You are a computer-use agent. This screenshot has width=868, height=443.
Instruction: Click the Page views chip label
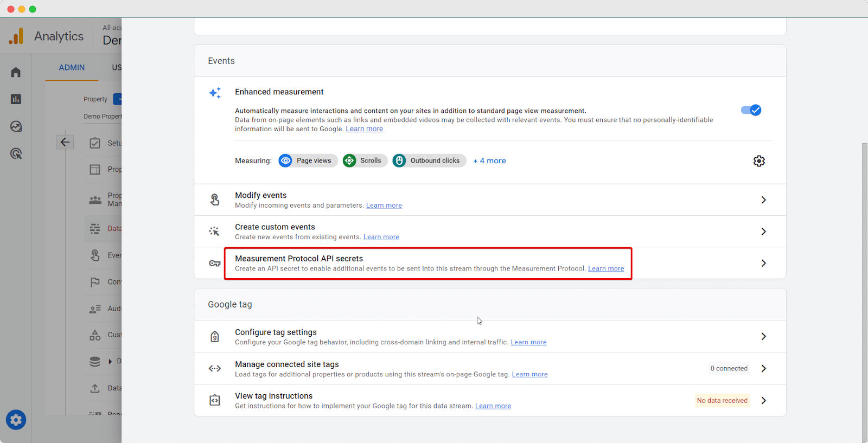click(314, 160)
